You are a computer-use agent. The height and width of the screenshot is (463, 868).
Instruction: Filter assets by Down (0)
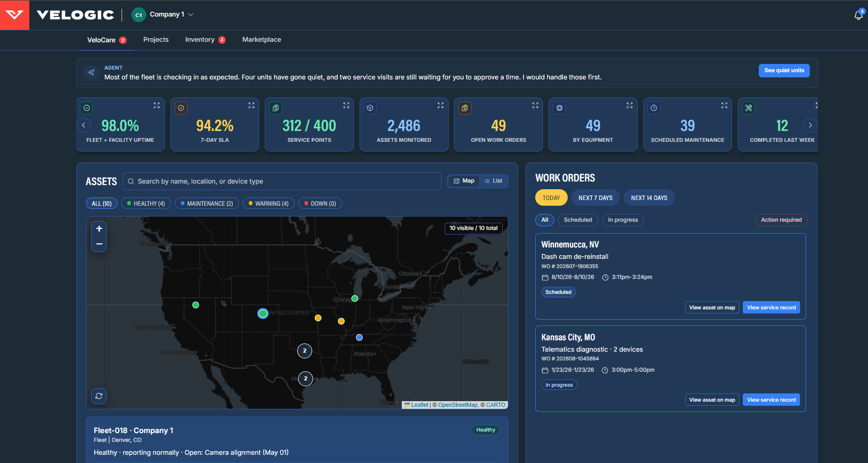coord(320,204)
